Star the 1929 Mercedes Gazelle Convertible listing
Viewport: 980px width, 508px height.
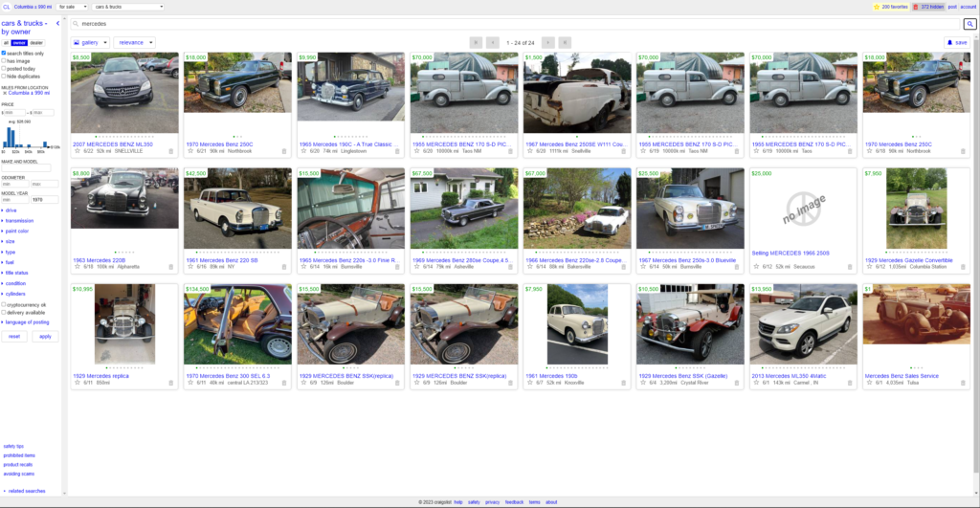pos(869,267)
